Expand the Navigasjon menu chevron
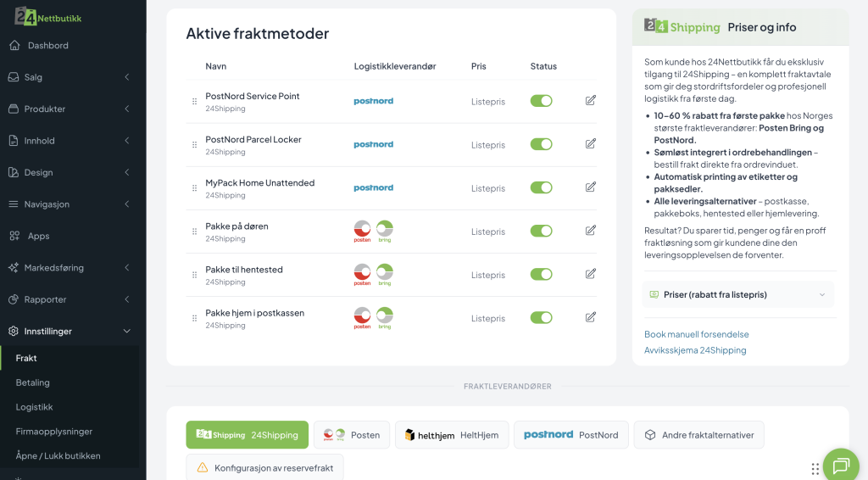This screenshot has height=480, width=868. pos(127,204)
